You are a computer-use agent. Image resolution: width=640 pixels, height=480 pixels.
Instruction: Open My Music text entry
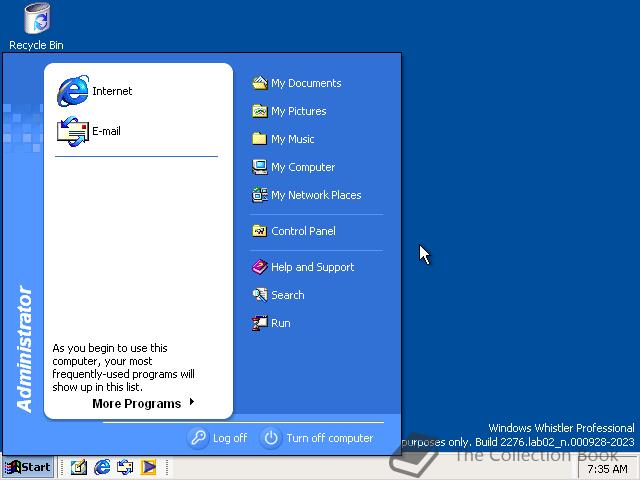[293, 139]
